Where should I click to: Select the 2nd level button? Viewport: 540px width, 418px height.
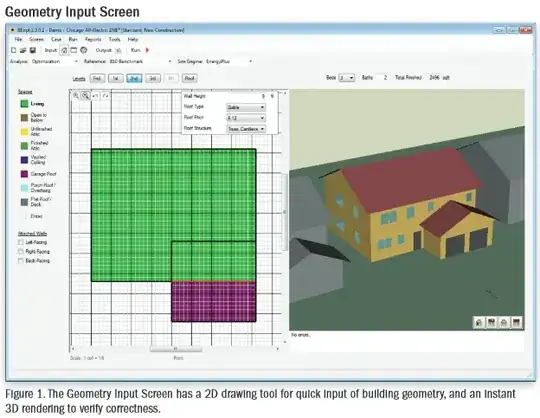[x=134, y=78]
